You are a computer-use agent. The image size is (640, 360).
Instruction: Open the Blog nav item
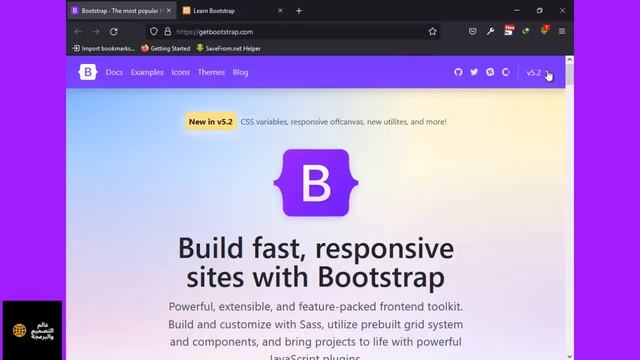pos(240,72)
